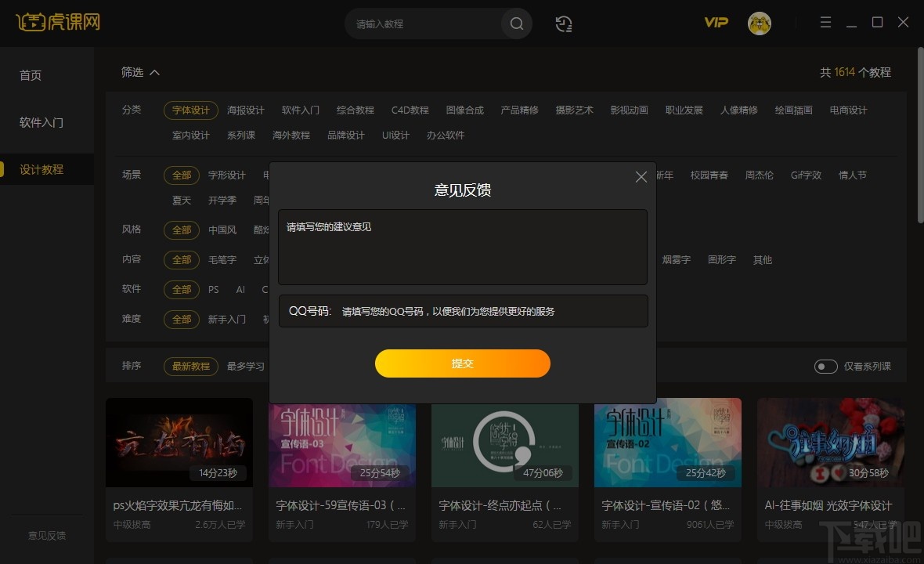Screen dimensions: 924x564
Task: Select 全部 under the 软件 filter row
Action: click(181, 290)
